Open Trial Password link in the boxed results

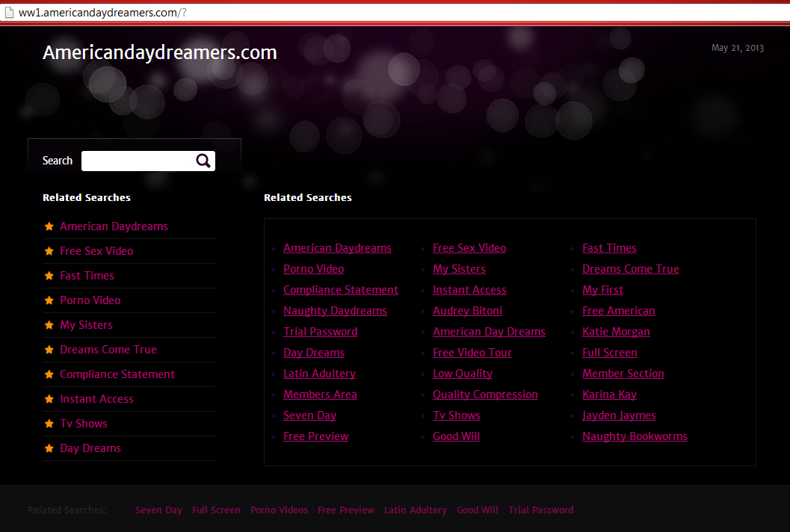pyautogui.click(x=321, y=332)
